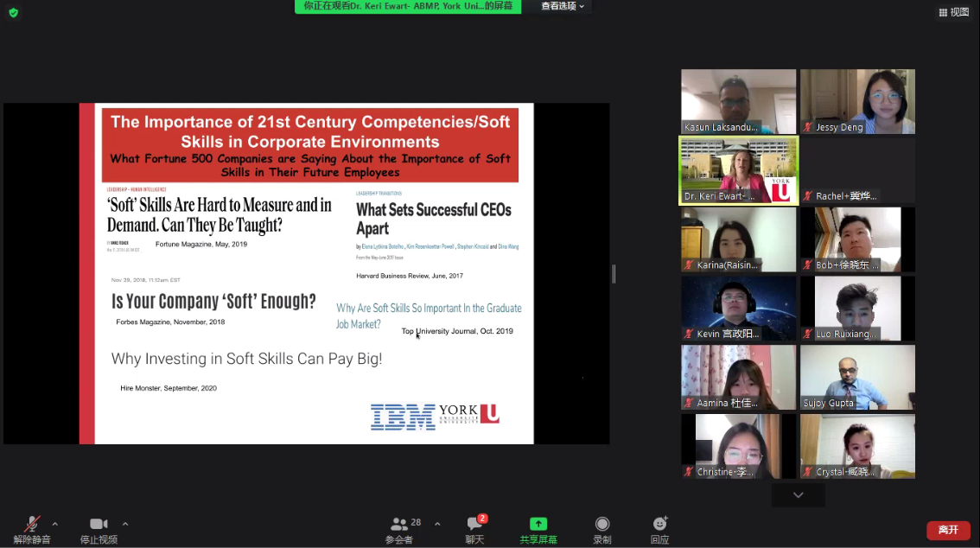Expand audio options arrow beside 解除静音
Image resolution: width=980 pixels, height=548 pixels.
tap(55, 525)
